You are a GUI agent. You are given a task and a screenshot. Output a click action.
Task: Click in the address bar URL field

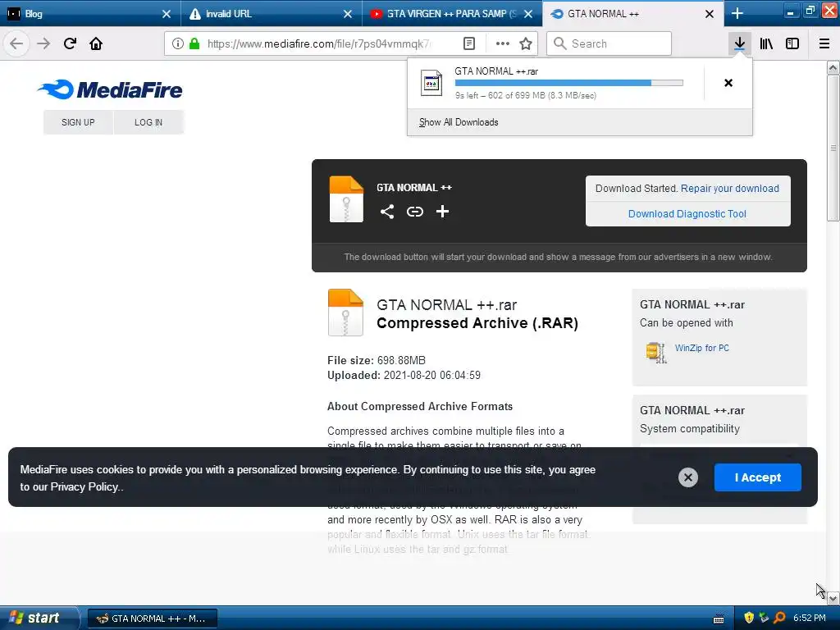pos(319,43)
